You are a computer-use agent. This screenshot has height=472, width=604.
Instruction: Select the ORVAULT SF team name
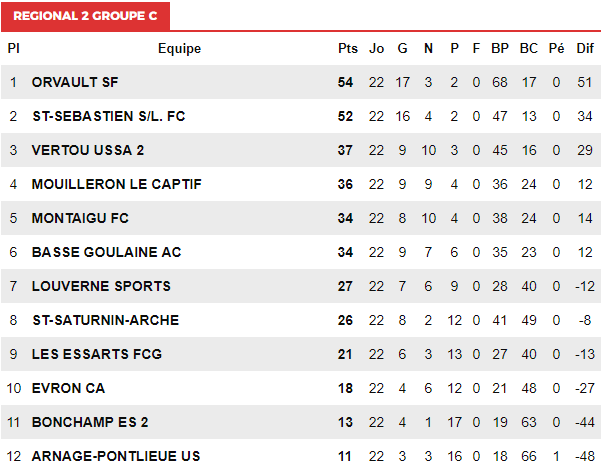coord(75,82)
